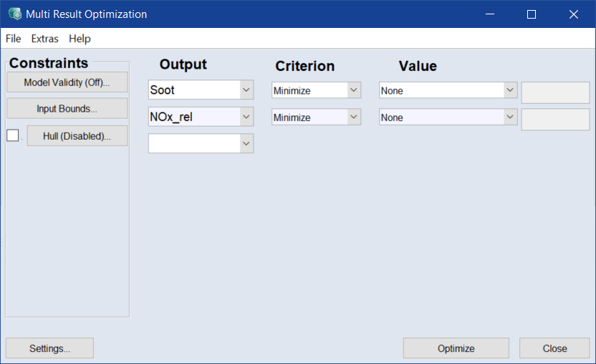
Task: Click the Soot value input field
Action: (555, 92)
